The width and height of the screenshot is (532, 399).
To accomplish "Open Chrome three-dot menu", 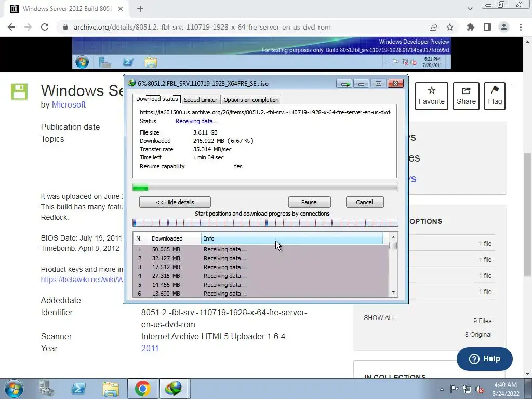I will (x=521, y=27).
